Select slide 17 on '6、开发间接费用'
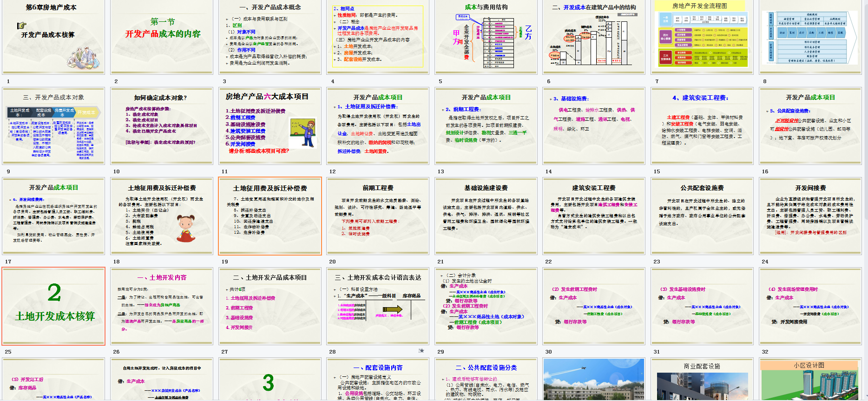 coord(53,216)
